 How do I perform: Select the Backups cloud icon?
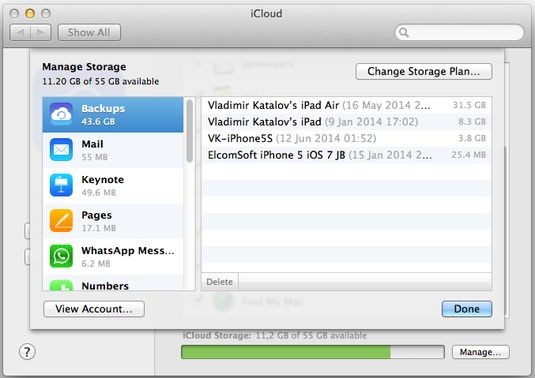click(x=61, y=114)
